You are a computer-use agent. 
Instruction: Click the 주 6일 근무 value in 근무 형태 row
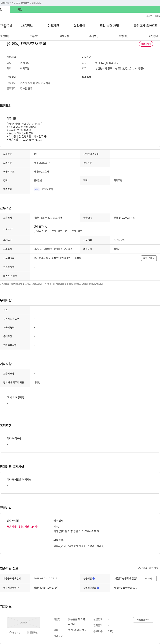pos(119,240)
